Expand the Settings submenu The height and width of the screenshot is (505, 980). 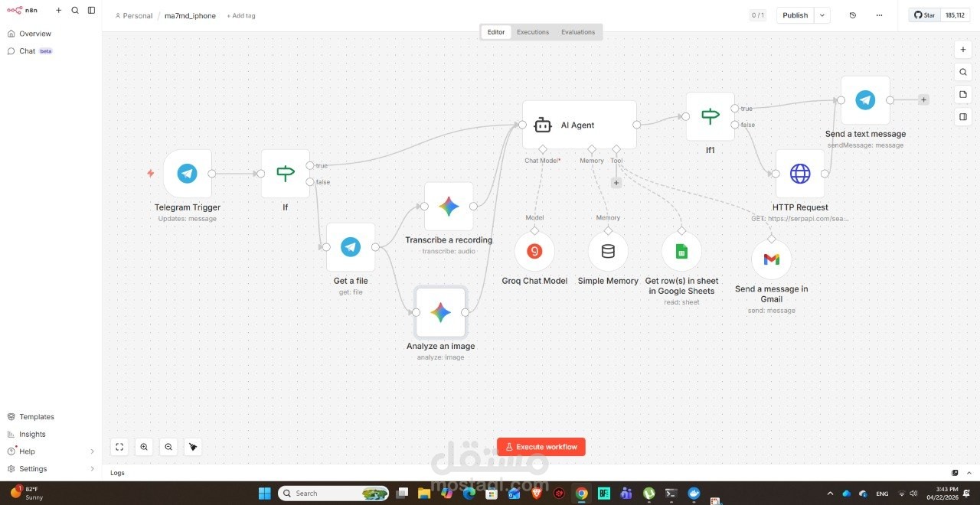[93, 469]
